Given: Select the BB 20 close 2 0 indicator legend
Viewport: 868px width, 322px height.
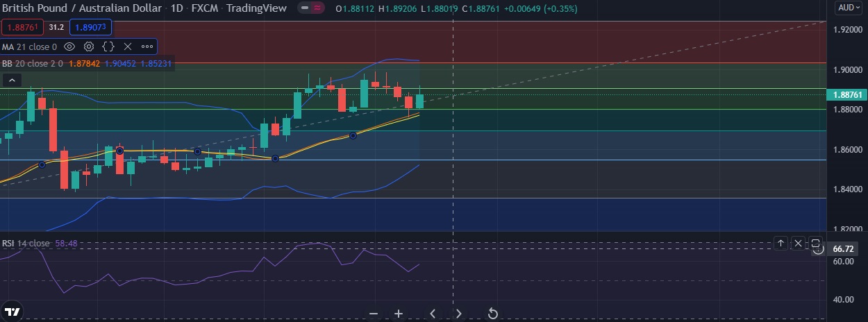Looking at the screenshot, I should point(33,63).
